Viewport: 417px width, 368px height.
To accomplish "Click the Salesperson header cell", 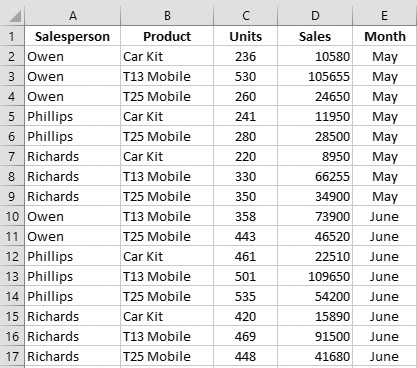I will (x=73, y=36).
